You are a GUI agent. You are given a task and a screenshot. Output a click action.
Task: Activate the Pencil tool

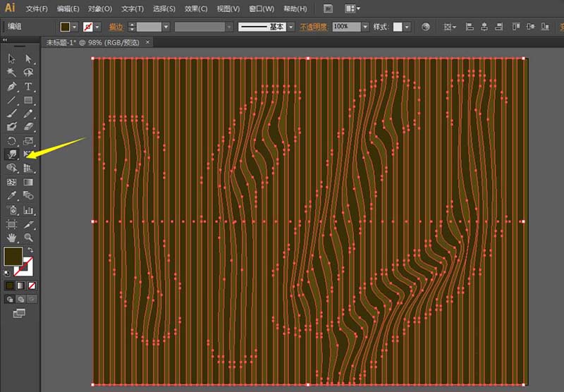click(28, 114)
